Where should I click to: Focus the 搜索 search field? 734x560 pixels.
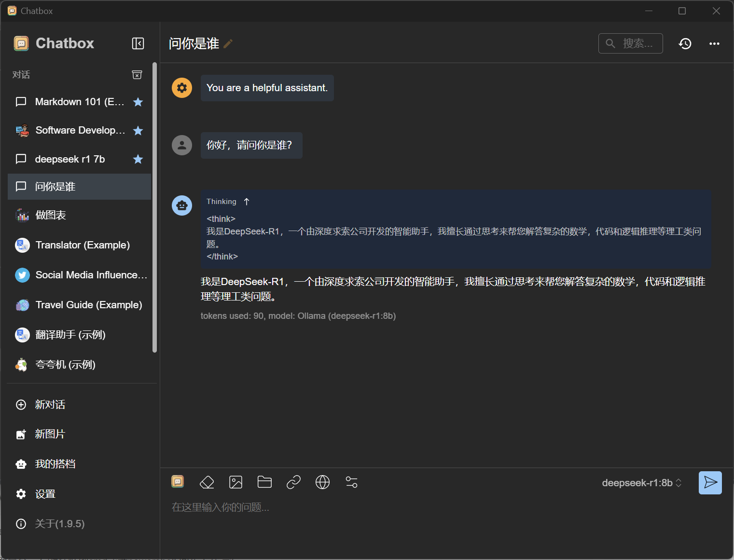point(630,43)
